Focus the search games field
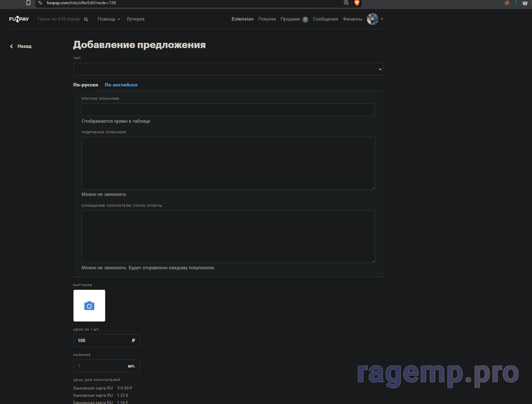The height and width of the screenshot is (404, 532). (59, 19)
